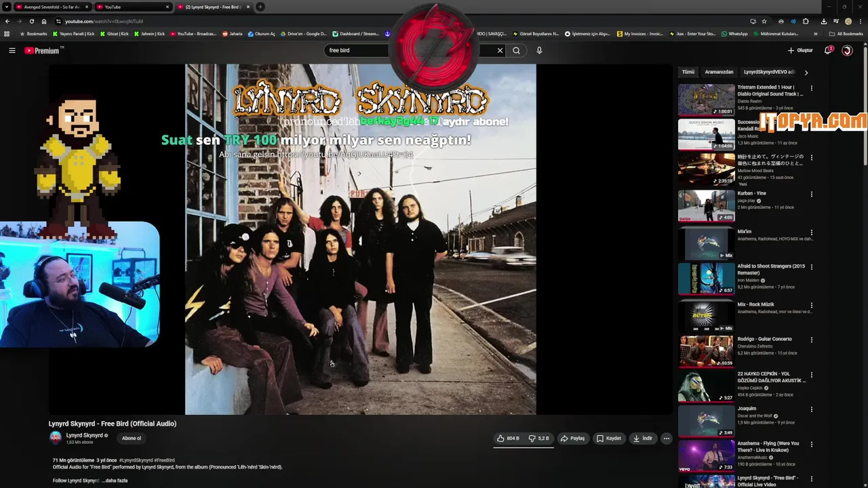Open Mühimmat Kutuları bookmark
868x488 pixels.
776,33
